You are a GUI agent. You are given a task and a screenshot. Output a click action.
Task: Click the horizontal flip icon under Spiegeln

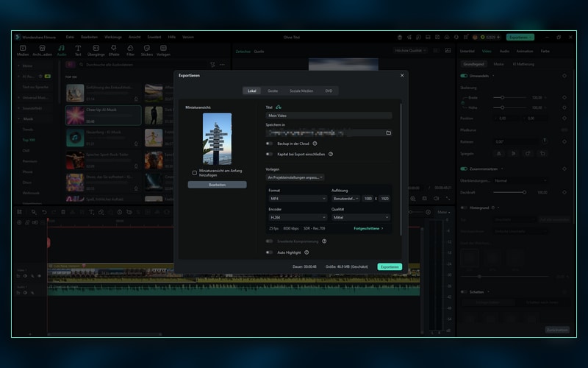[x=499, y=154]
